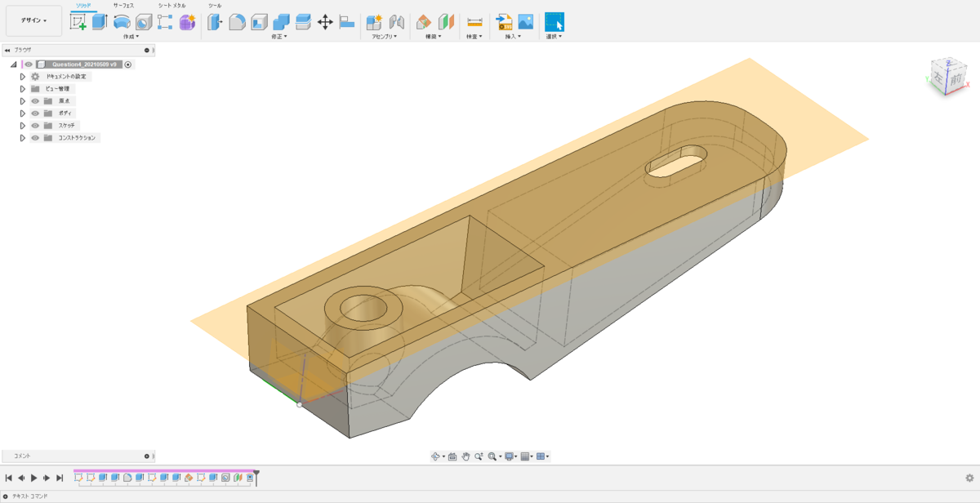The image size is (980, 503).
Task: Switch to the シート メタル tab
Action: (x=171, y=5)
